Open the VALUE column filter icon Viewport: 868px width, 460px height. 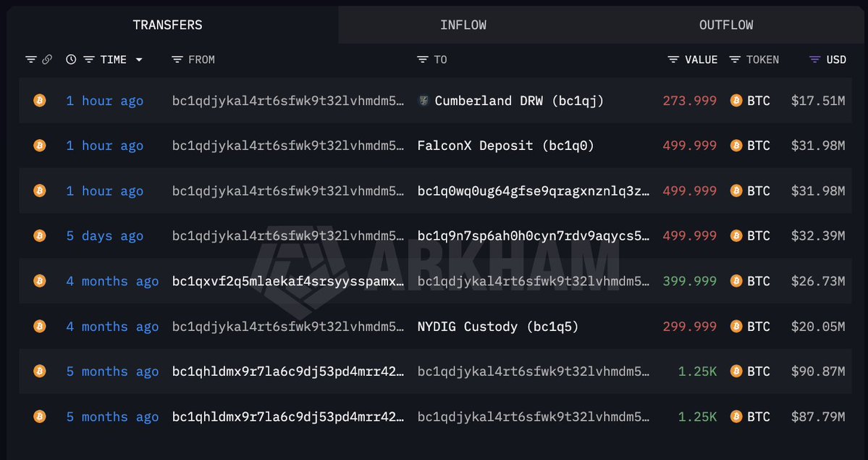[673, 59]
